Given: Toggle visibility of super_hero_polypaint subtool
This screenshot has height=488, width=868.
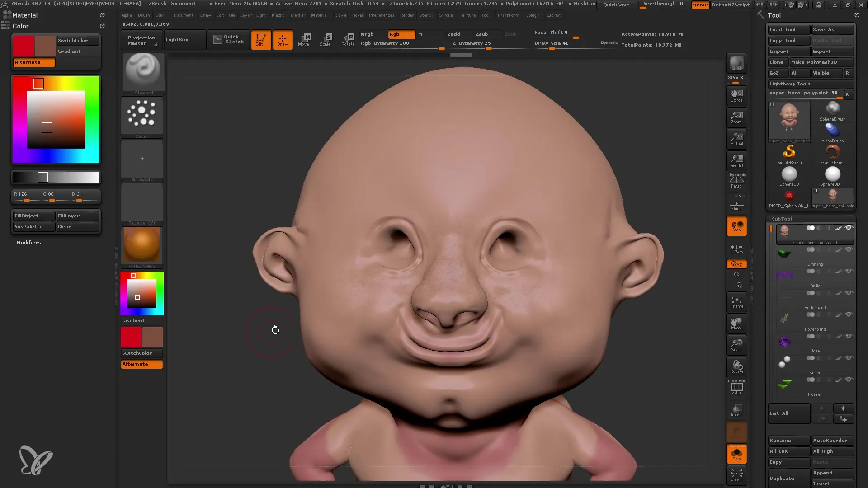Looking at the screenshot, I should (x=850, y=228).
